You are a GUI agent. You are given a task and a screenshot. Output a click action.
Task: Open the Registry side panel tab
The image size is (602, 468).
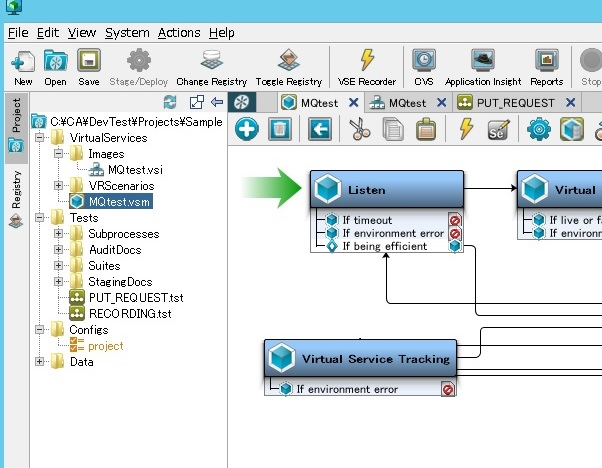click(16, 190)
